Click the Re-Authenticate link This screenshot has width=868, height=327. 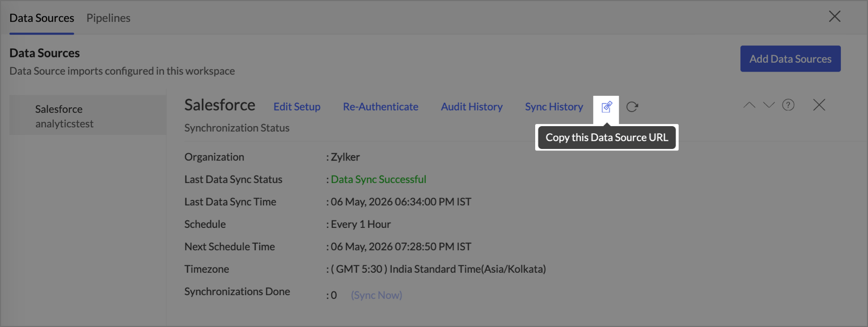point(380,107)
